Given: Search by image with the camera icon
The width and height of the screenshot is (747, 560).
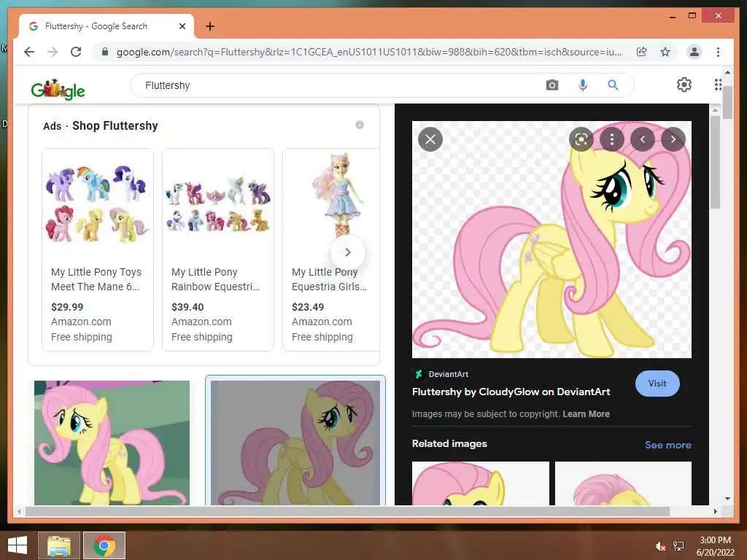Looking at the screenshot, I should [x=551, y=85].
